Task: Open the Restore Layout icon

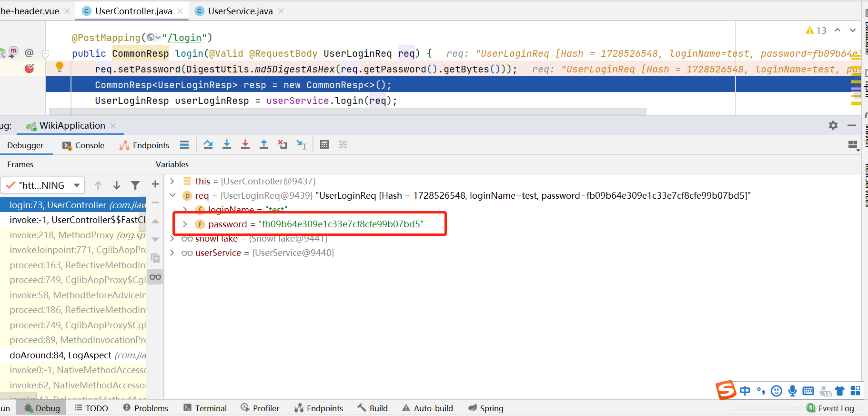Action: (x=853, y=145)
